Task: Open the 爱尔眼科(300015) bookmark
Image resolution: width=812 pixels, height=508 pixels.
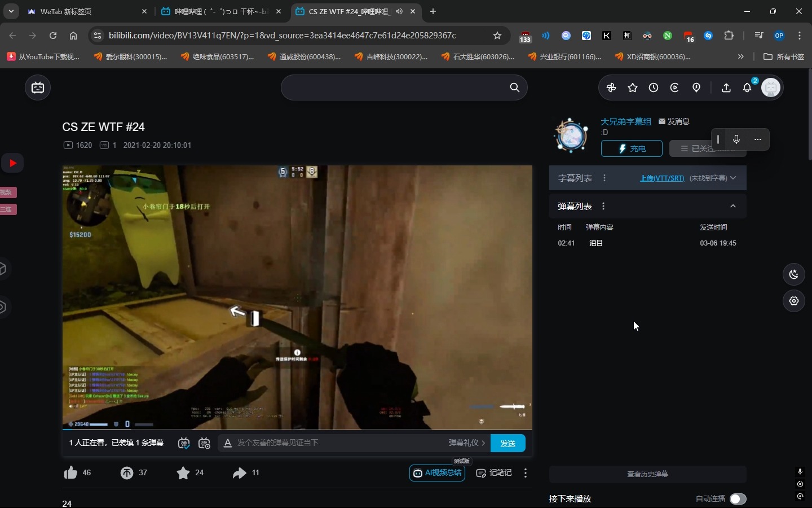Action: [x=131, y=56]
